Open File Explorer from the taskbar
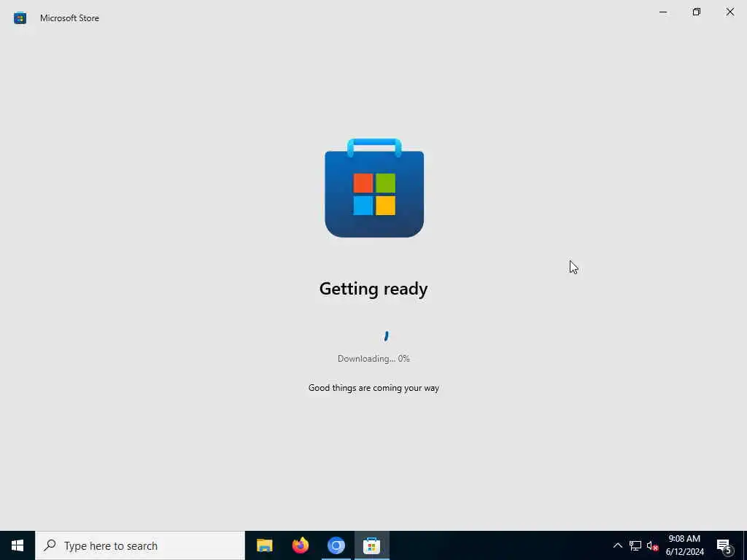The image size is (747, 560). coord(264,545)
